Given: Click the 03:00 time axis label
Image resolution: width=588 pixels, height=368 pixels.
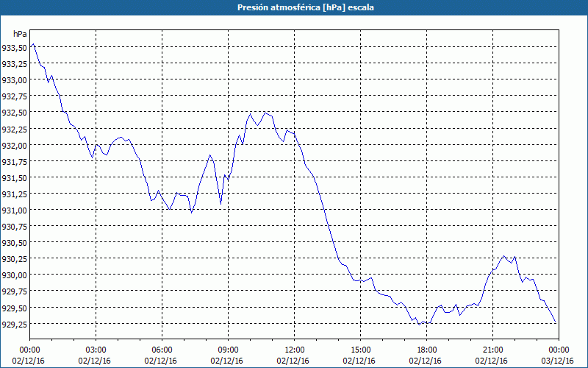Looking at the screenshot, I should tap(96, 350).
